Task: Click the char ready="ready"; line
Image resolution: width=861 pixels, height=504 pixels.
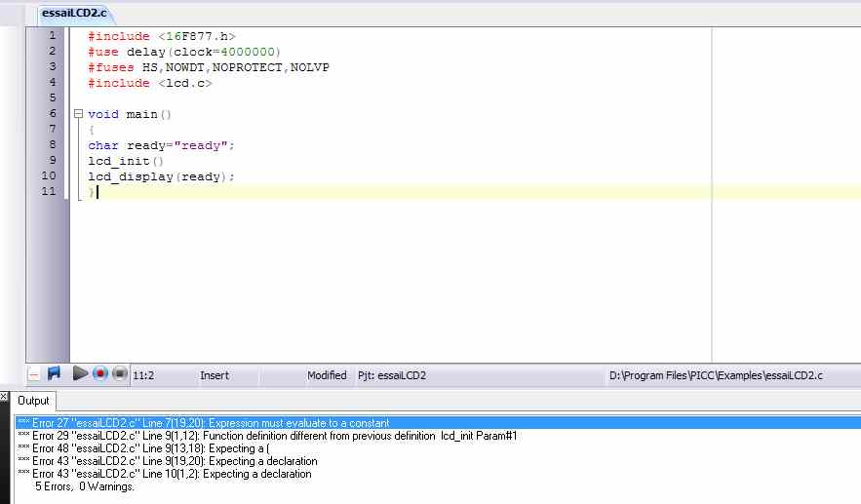Action: (x=162, y=145)
